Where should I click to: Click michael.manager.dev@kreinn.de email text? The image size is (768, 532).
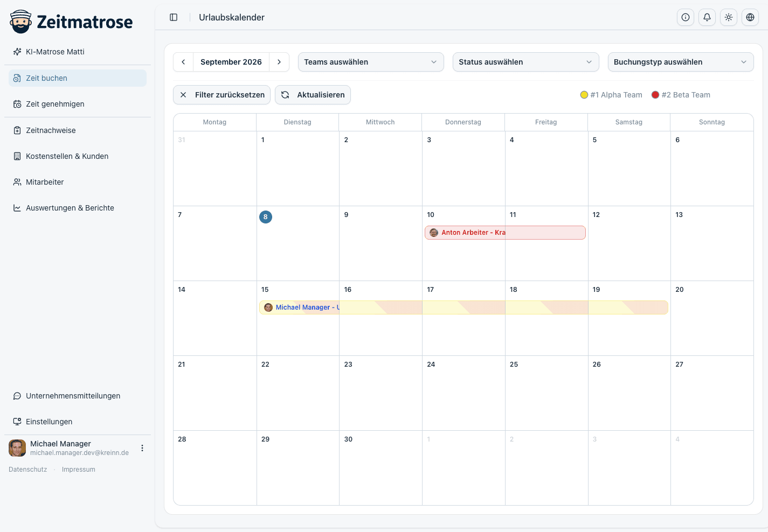[80, 453]
